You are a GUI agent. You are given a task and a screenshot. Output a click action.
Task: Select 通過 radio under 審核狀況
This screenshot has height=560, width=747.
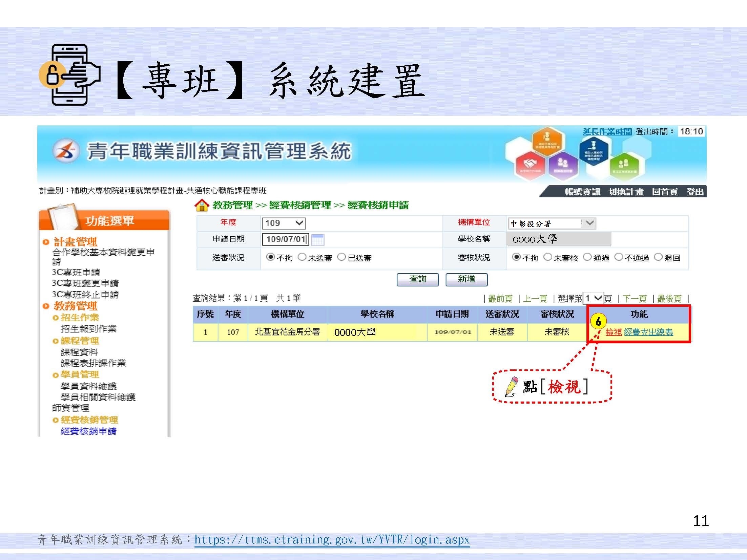pos(587,257)
